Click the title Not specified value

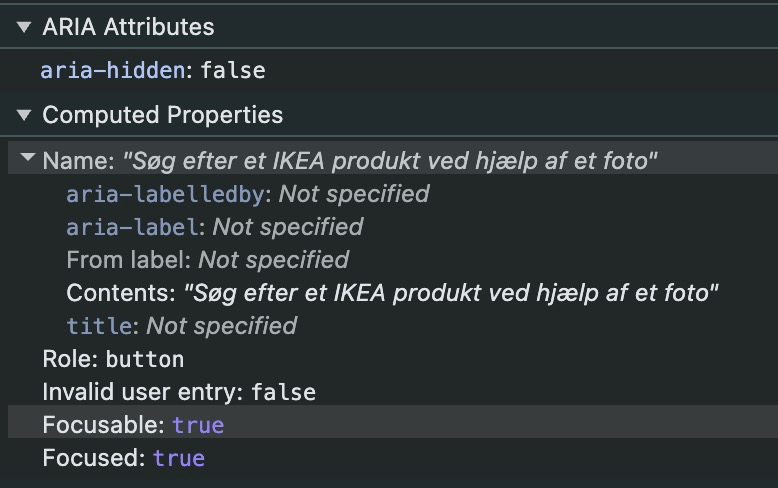221,326
